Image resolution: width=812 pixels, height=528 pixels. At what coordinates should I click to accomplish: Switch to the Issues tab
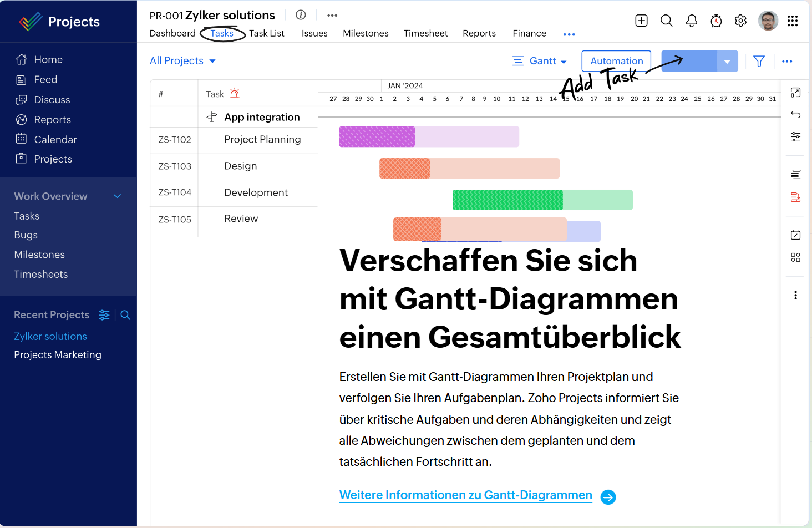[314, 33]
